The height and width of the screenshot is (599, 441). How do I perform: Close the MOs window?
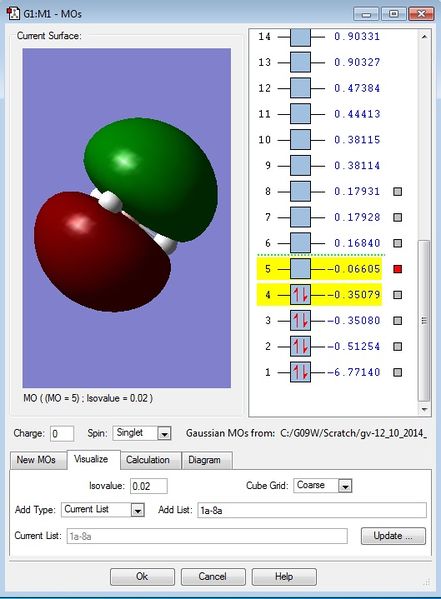coord(421,14)
